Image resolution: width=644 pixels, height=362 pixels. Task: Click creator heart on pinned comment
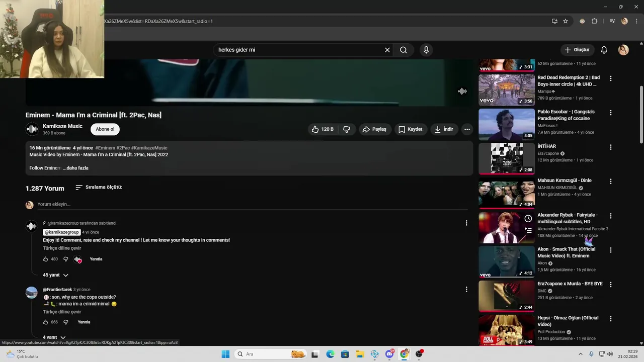[77, 259]
